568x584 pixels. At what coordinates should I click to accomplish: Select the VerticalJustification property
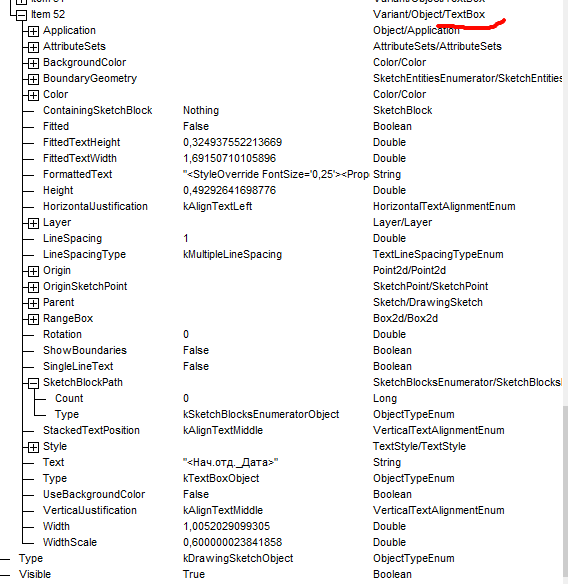point(90,511)
